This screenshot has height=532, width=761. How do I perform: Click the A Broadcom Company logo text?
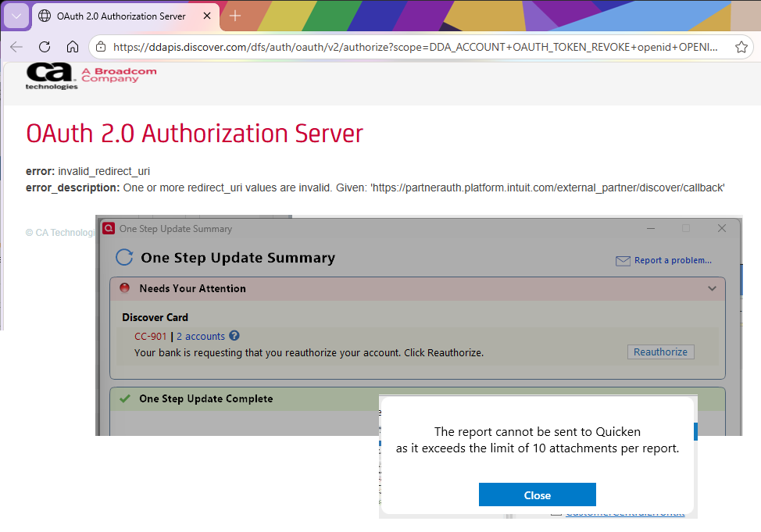tap(119, 75)
